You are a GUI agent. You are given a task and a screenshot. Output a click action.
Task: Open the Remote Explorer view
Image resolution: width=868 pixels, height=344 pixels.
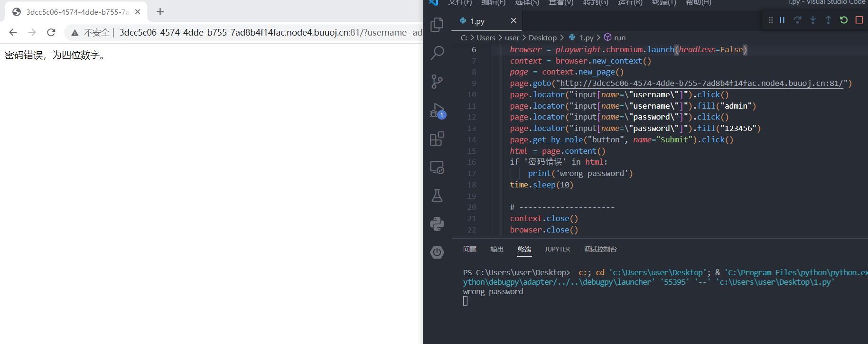[437, 167]
